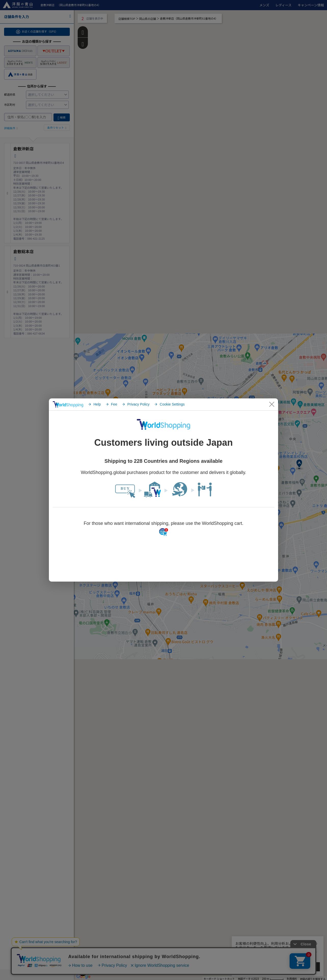
Task: Open the メンズ menu item
Action: click(264, 5)
